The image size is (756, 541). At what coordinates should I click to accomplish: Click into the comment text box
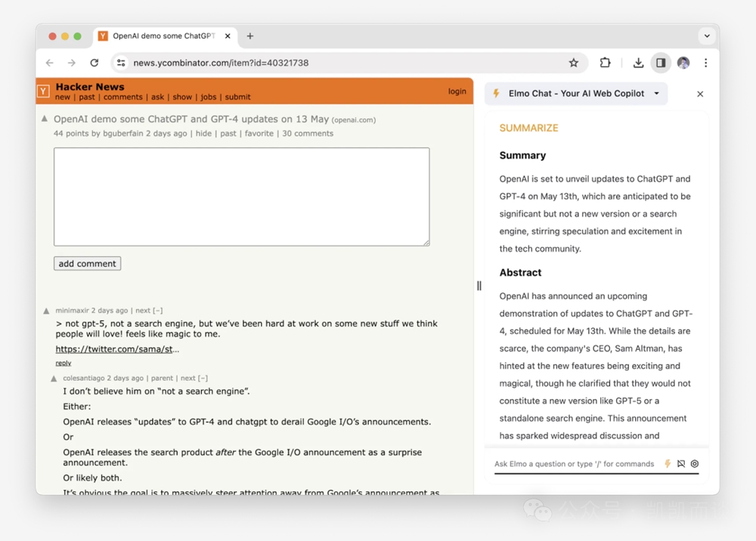[x=242, y=196]
